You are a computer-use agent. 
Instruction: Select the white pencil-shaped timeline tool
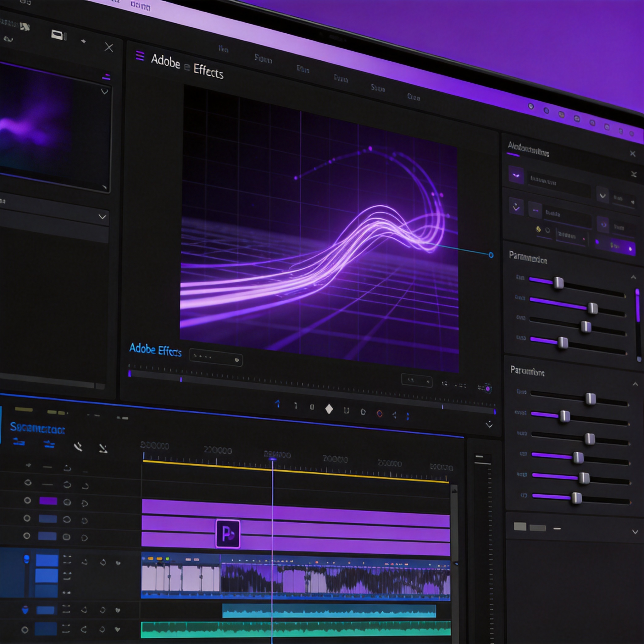[x=103, y=449]
